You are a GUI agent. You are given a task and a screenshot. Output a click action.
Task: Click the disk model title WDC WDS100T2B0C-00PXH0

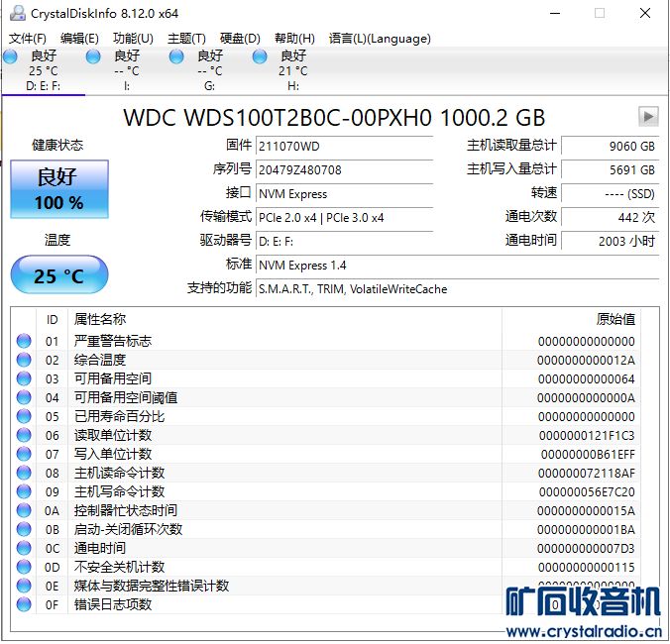(334, 118)
